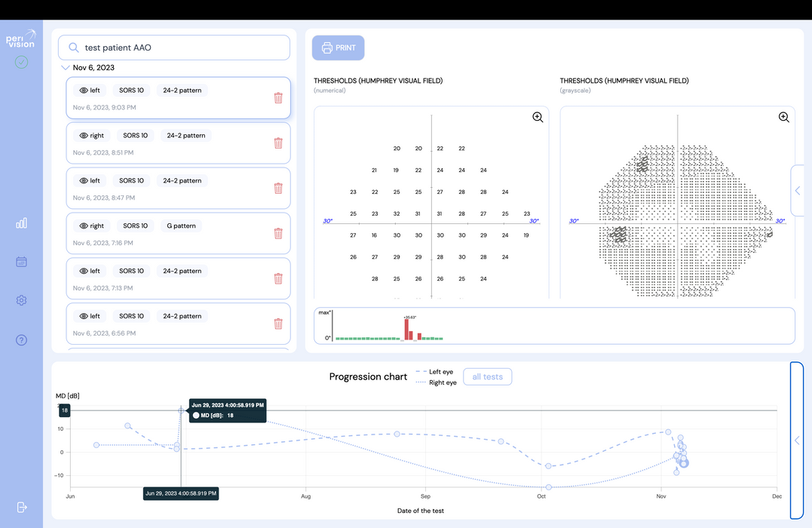Image resolution: width=812 pixels, height=528 pixels.
Task: Open sidebar settings with the gear icon
Action: 21,299
